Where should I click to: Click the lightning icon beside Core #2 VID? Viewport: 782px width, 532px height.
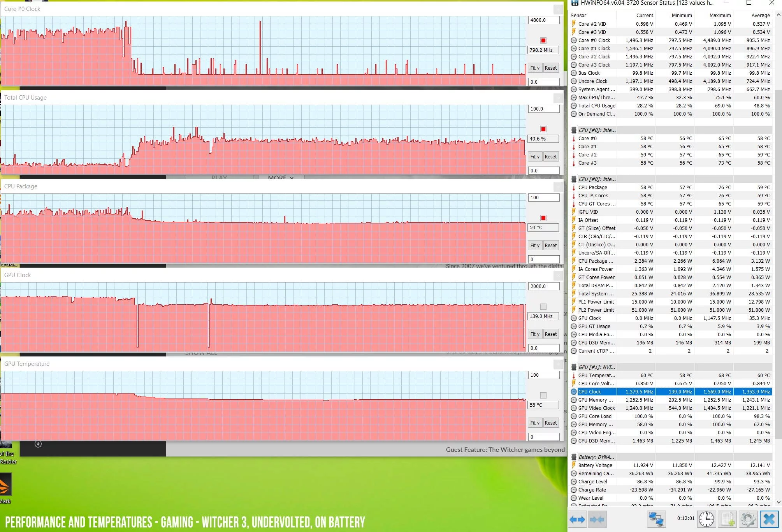(574, 24)
